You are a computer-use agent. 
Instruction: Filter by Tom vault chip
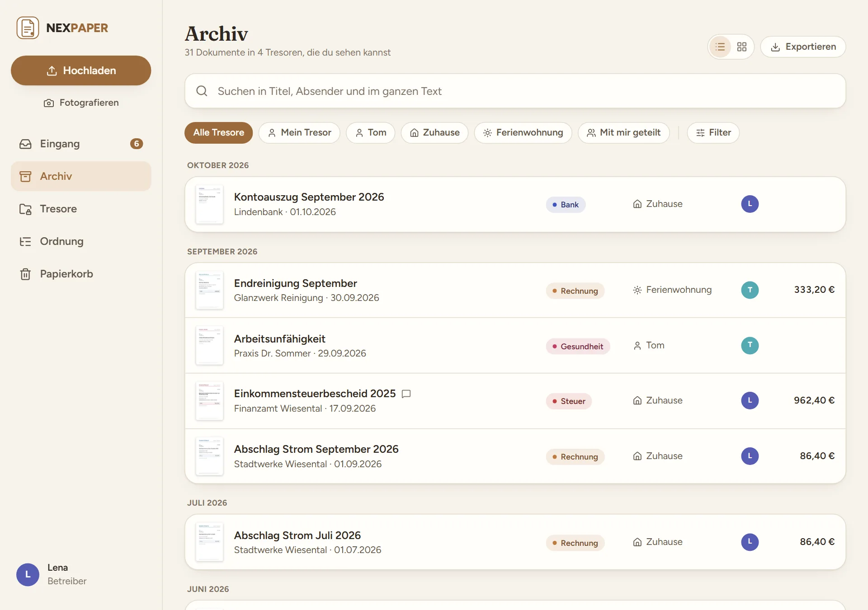coord(371,132)
